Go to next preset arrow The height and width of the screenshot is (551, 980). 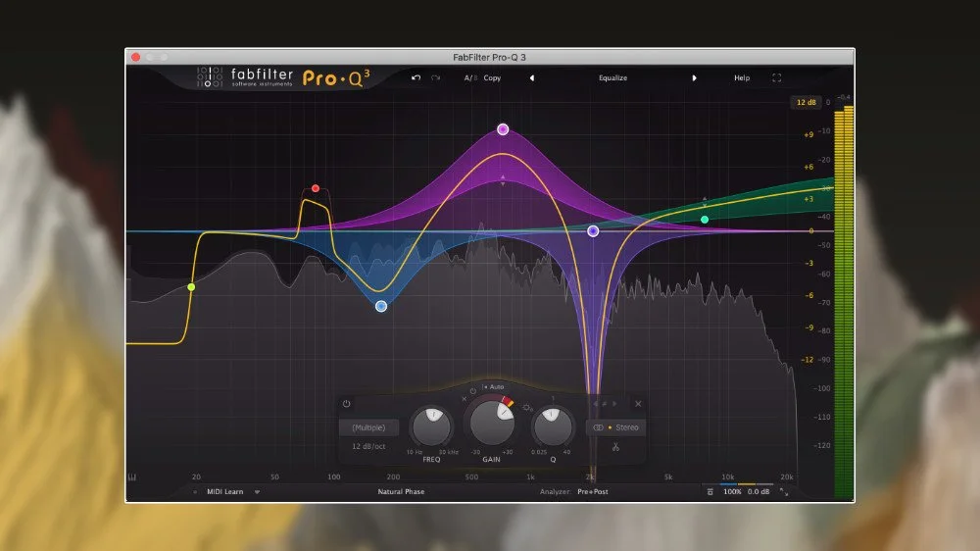pyautogui.click(x=695, y=78)
